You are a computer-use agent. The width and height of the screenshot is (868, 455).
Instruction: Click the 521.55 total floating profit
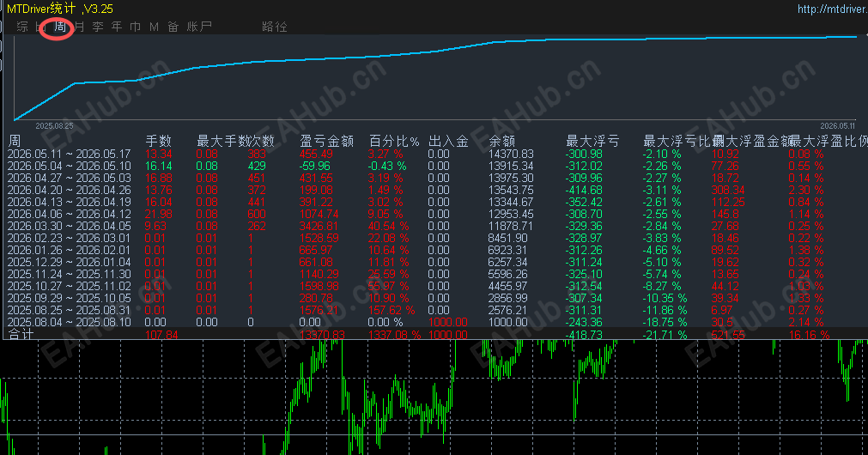coord(728,334)
